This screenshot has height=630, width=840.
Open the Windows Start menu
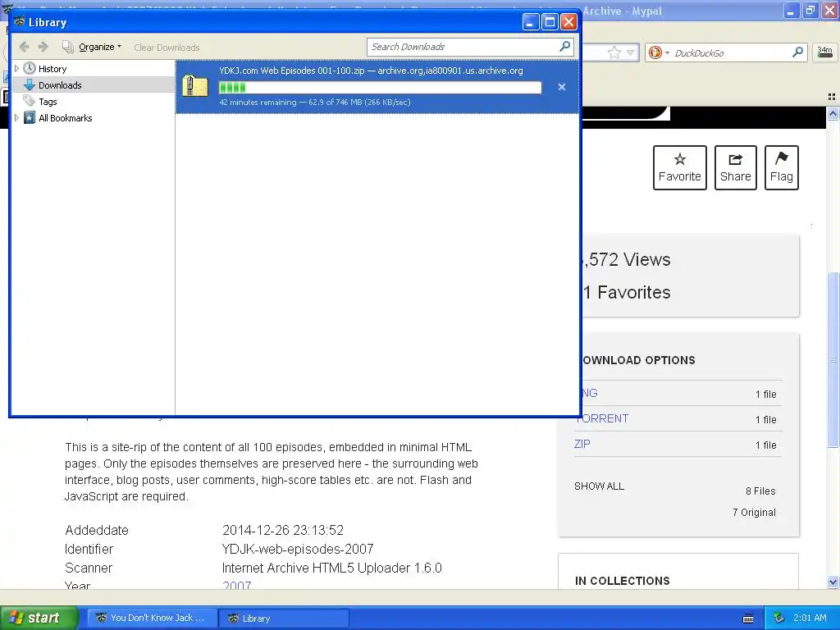(x=39, y=618)
